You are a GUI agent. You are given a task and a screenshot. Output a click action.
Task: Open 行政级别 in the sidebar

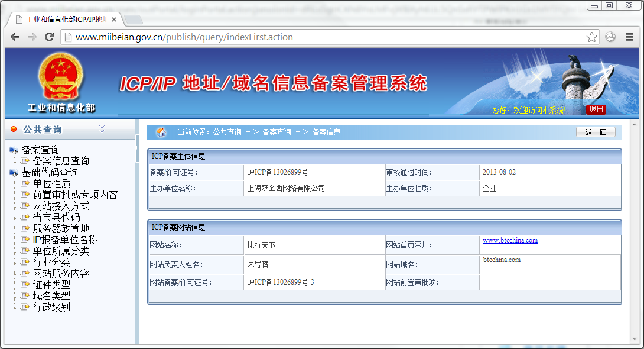[52, 306]
